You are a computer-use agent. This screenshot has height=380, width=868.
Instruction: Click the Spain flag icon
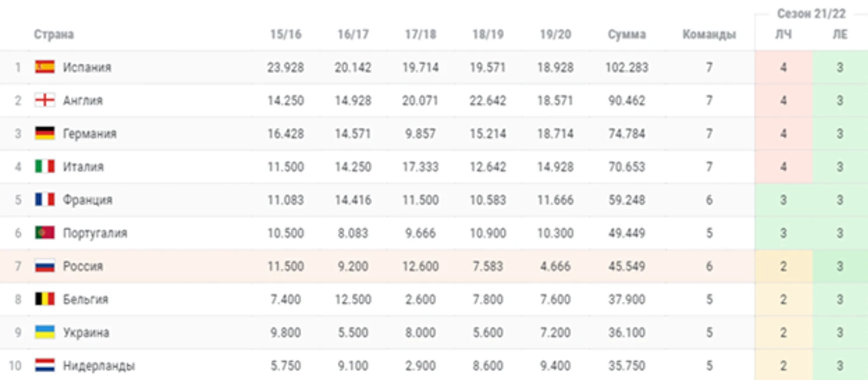coord(45,67)
